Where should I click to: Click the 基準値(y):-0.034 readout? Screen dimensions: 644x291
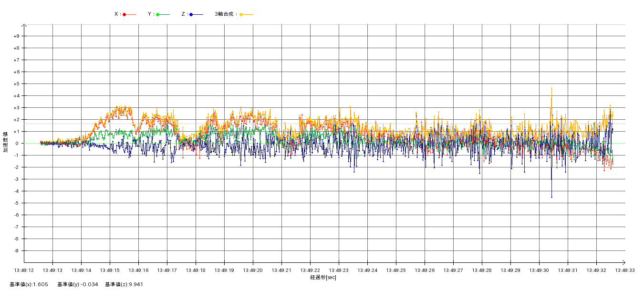77,284
